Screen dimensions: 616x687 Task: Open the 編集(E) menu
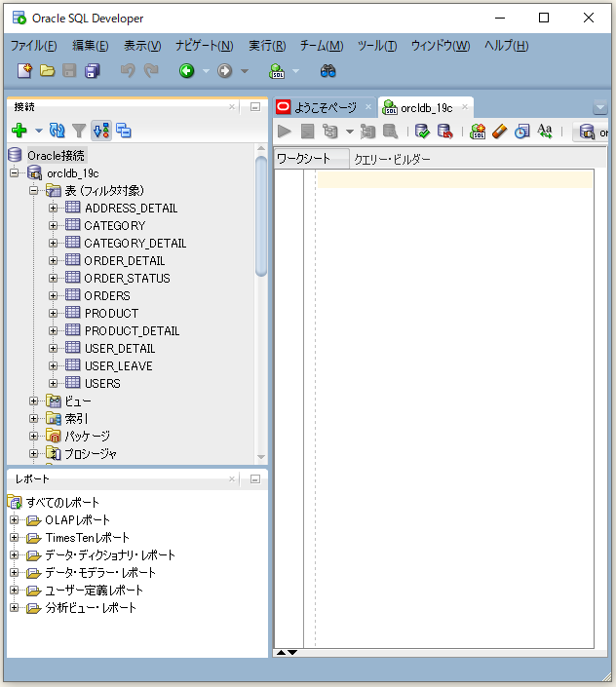tap(91, 46)
